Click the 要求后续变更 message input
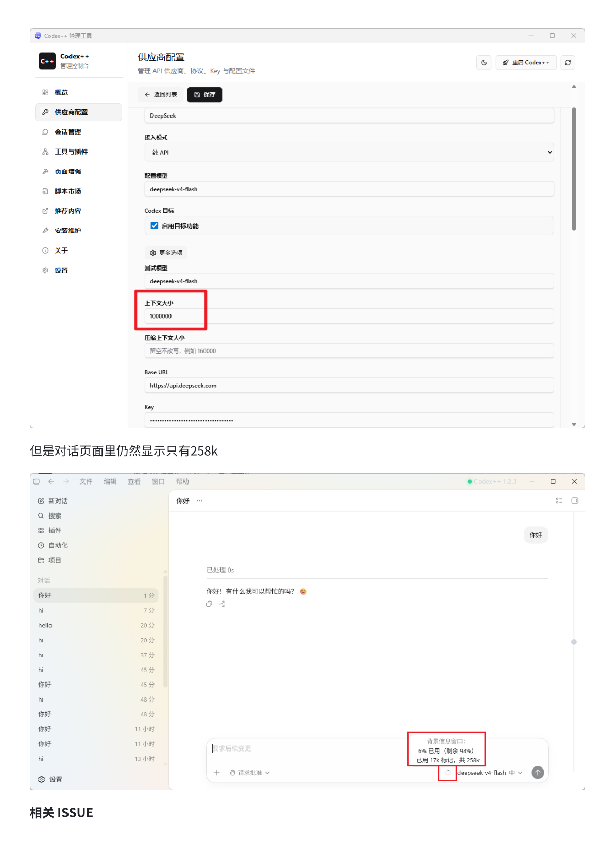This screenshot has height=868, width=614. click(x=309, y=748)
